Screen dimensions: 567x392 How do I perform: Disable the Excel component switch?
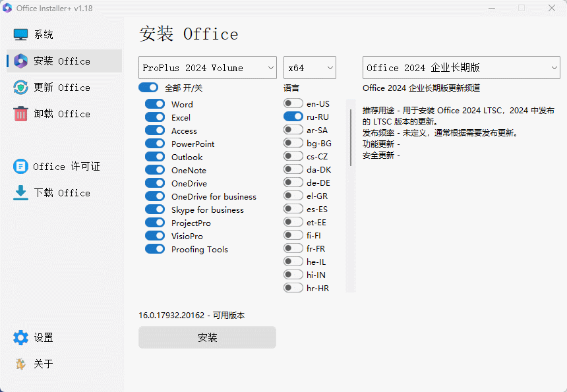(155, 117)
